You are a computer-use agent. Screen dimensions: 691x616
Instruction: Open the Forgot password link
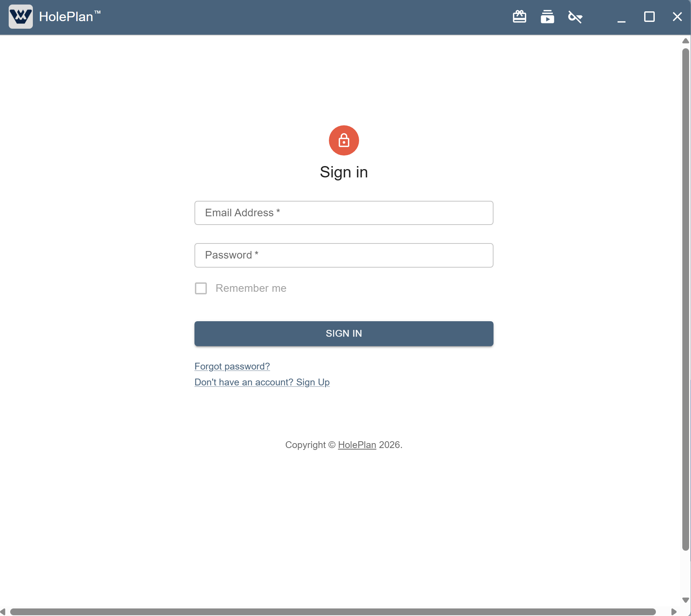click(232, 366)
